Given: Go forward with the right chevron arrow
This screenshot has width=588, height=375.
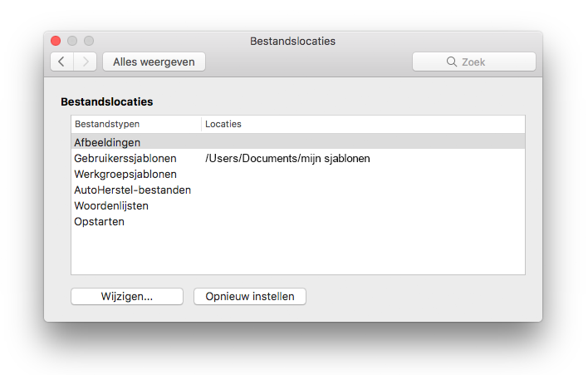Looking at the screenshot, I should pyautogui.click(x=86, y=62).
